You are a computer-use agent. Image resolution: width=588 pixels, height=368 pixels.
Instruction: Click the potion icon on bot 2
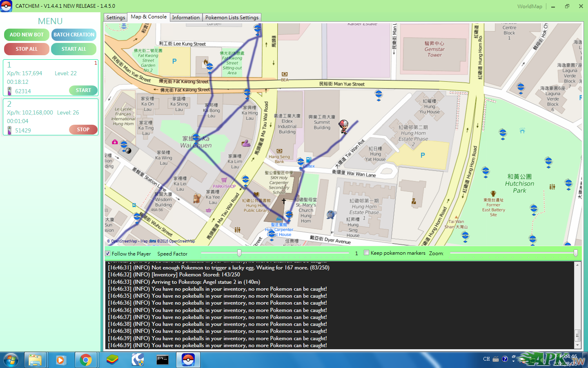10,130
